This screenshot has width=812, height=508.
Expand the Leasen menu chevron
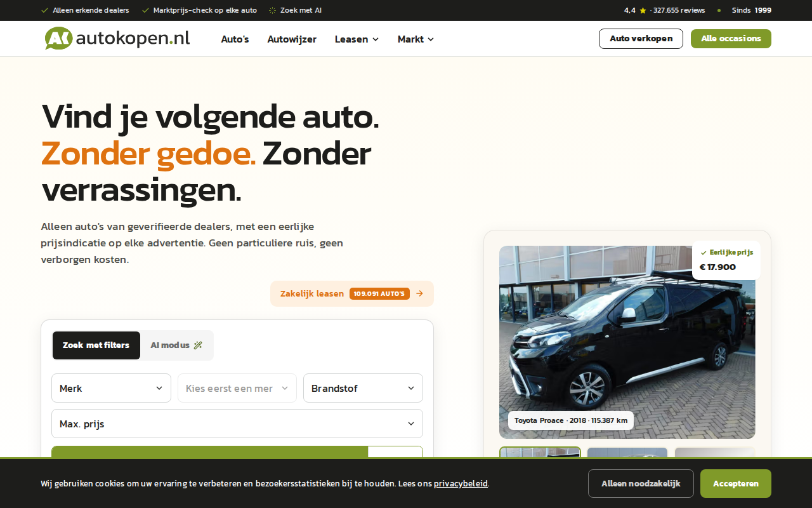[376, 39]
